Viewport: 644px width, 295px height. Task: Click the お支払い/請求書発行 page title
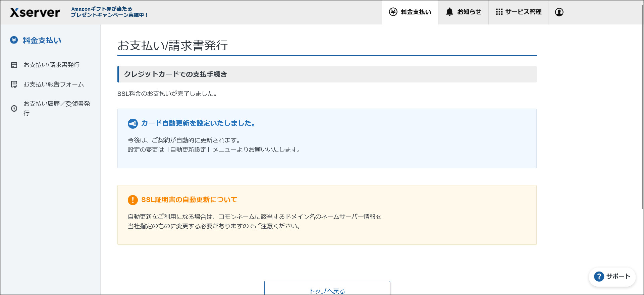pos(173,45)
